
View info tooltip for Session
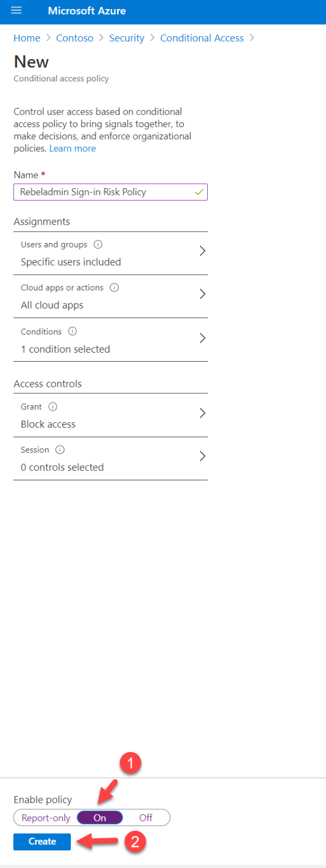point(61,449)
